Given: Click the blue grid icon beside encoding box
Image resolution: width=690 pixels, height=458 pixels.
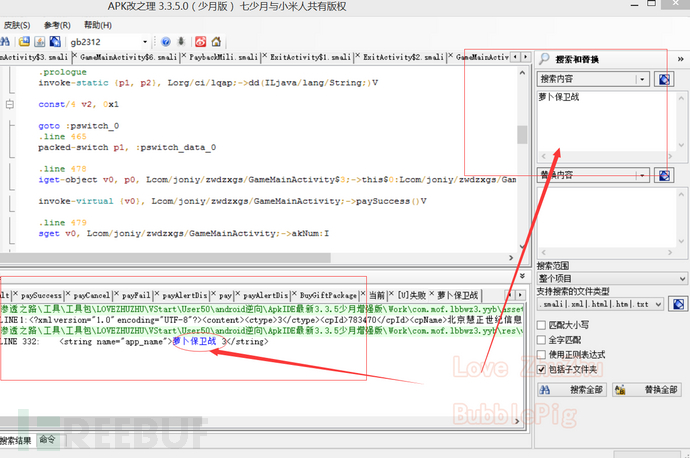Looking at the screenshot, I should click(55, 42).
